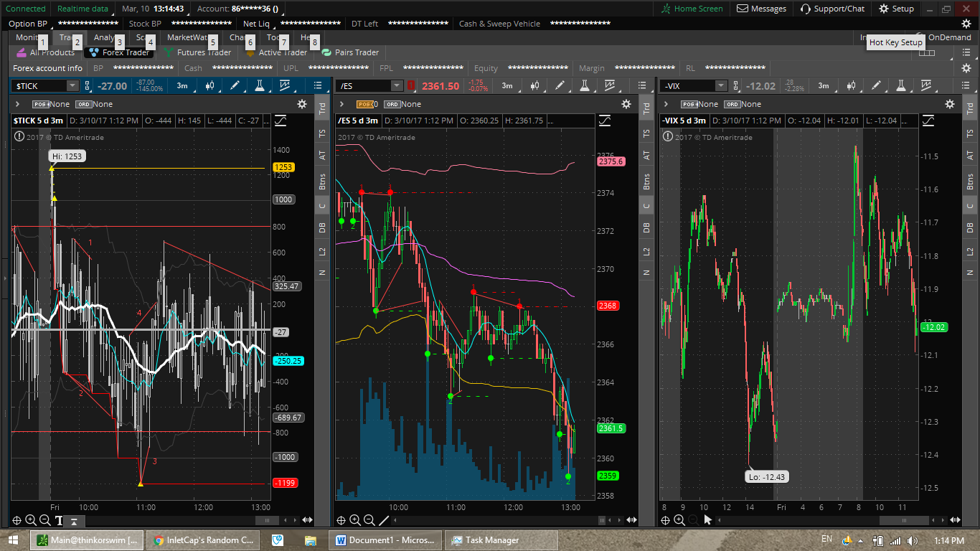The image size is (980, 551).
Task: Open drawing tools pencil on /ES chart
Action: (560, 85)
